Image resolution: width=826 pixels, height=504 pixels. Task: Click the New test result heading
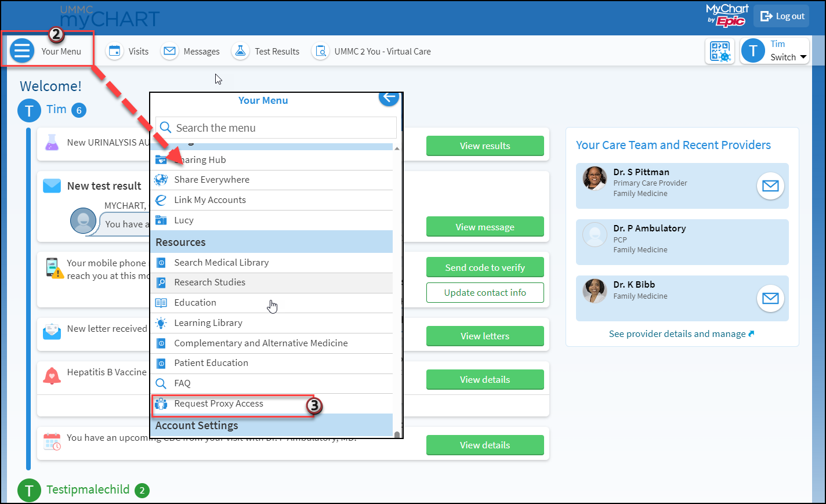coord(104,186)
